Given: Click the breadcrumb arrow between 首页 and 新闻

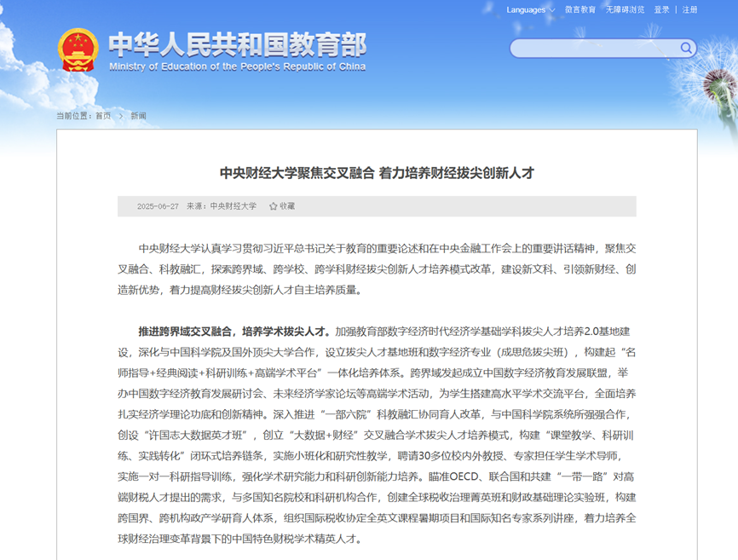Looking at the screenshot, I should (x=121, y=116).
